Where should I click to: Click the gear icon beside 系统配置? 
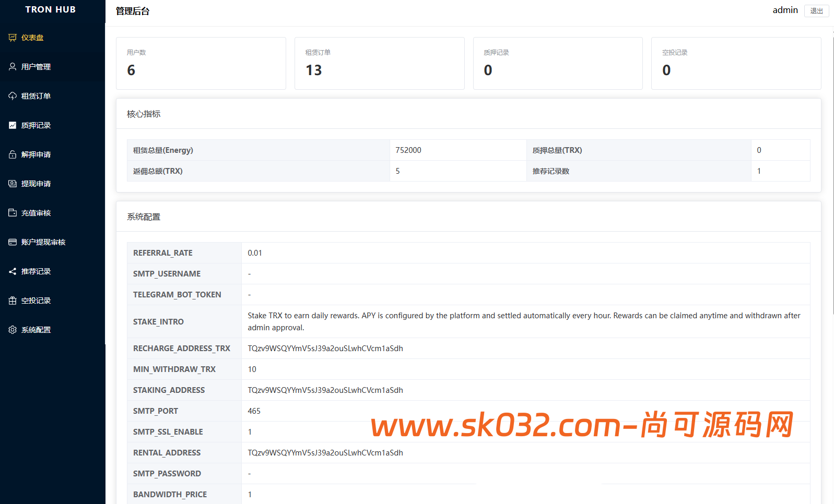pyautogui.click(x=13, y=330)
